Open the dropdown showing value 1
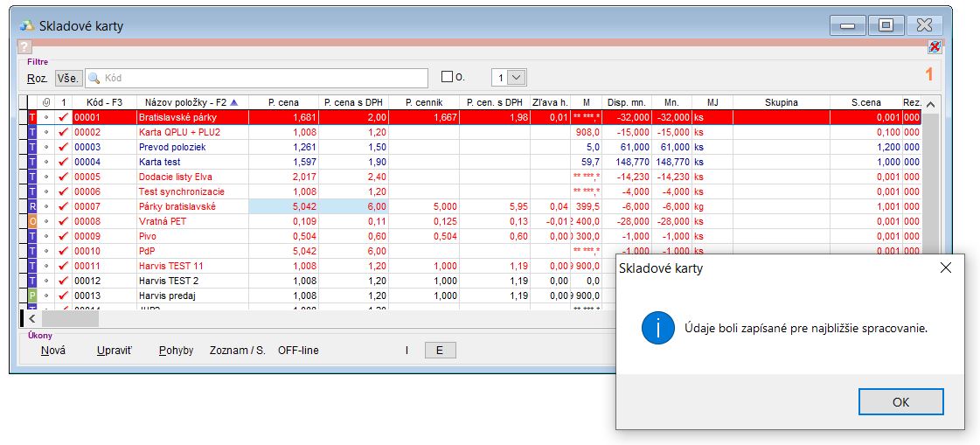The image size is (980, 445). click(x=517, y=78)
